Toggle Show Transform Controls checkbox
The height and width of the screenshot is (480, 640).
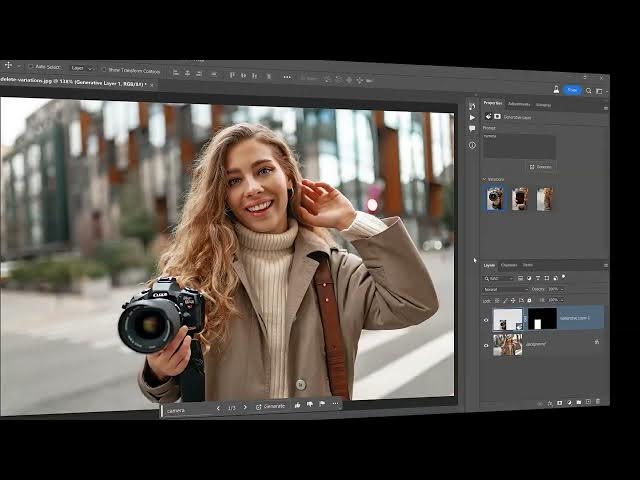104,70
